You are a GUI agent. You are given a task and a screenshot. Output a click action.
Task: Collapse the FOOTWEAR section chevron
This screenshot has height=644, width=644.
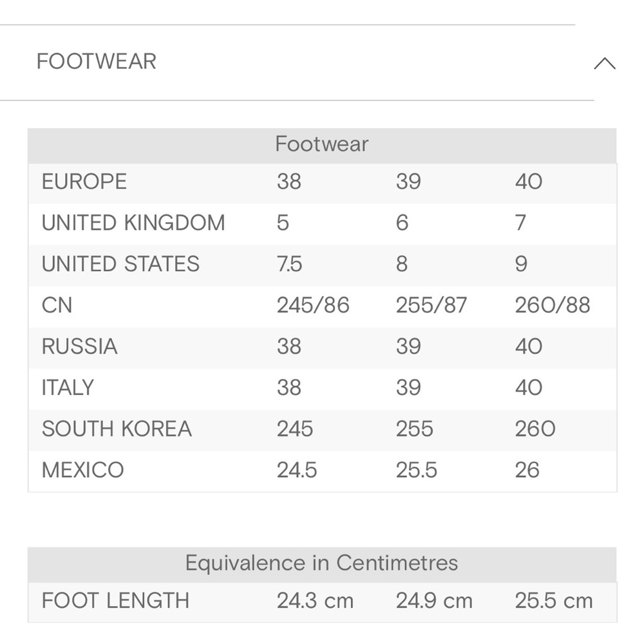(605, 64)
